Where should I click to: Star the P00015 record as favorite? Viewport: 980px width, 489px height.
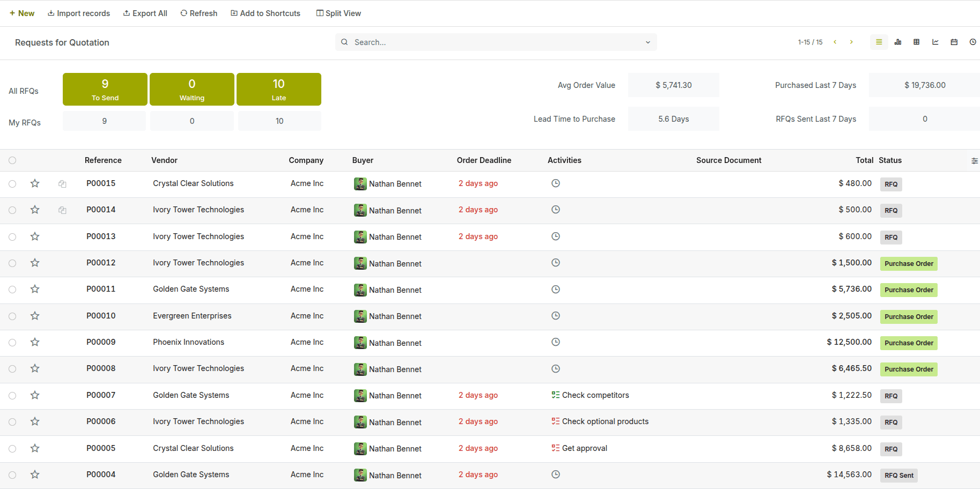[35, 183]
